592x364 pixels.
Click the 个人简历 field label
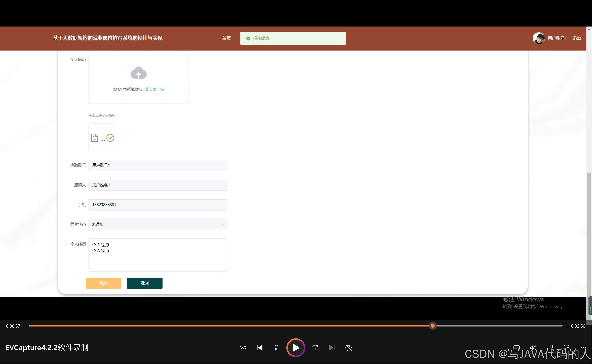[78, 59]
